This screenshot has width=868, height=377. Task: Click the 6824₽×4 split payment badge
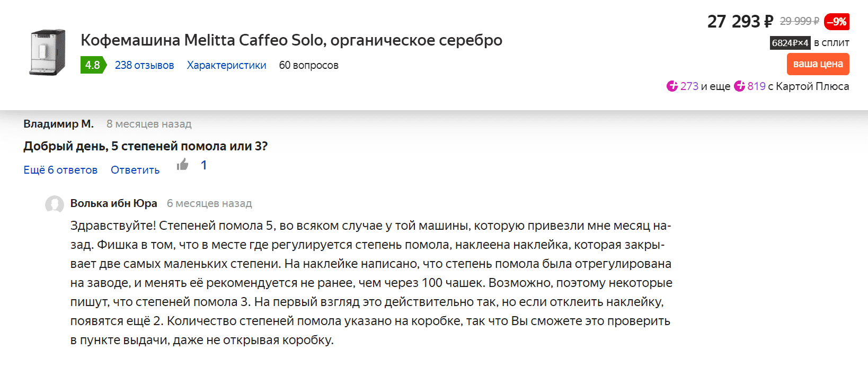[x=790, y=43]
